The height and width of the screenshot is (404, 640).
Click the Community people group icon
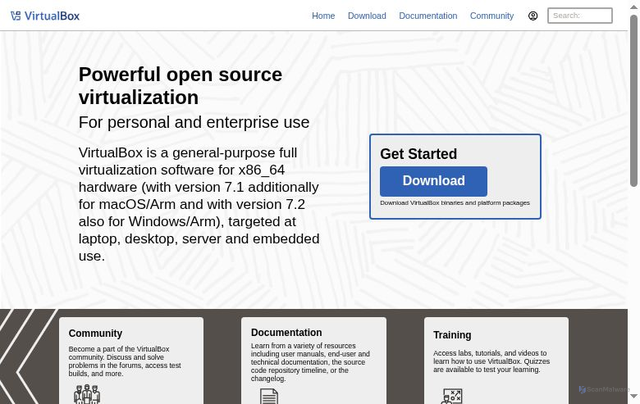pos(87,394)
